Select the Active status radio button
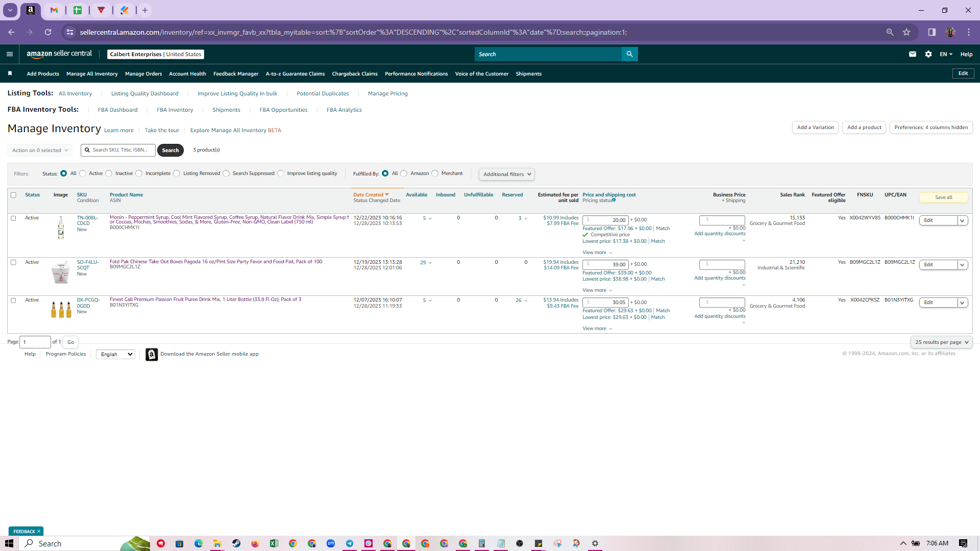This screenshot has width=980, height=551. pos(82,173)
